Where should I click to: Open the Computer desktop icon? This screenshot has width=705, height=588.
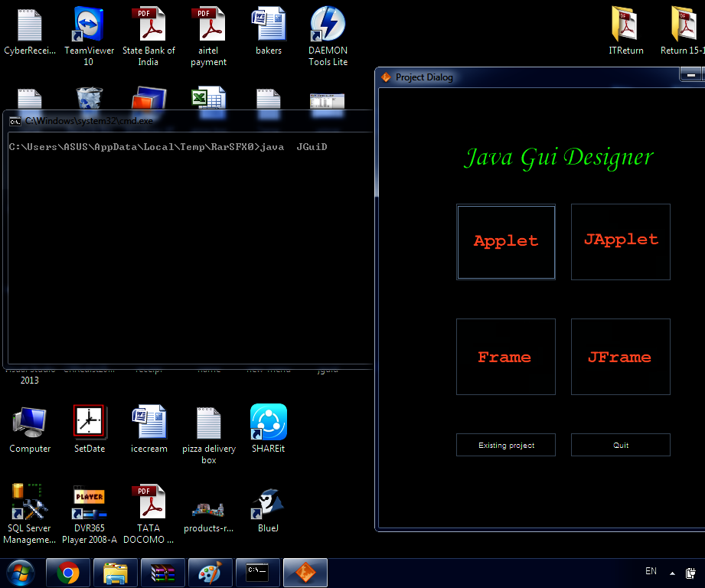click(30, 430)
